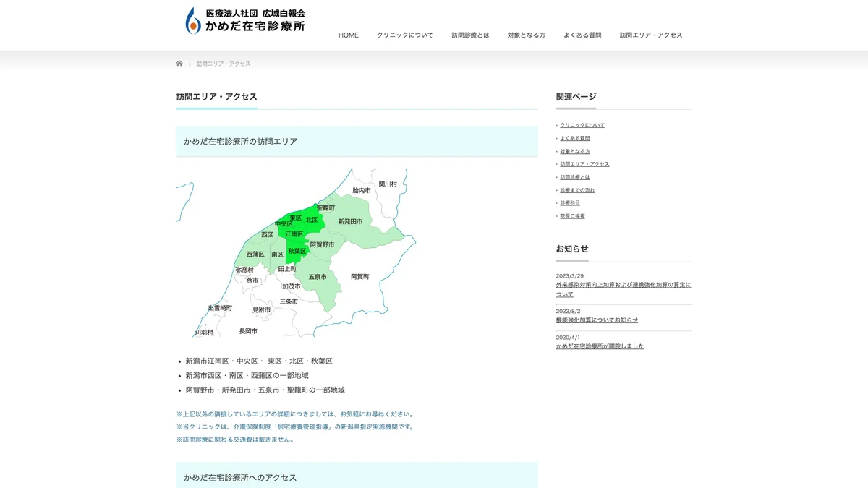Click 出雲崎町 label on the map
The image size is (868, 488).
tap(220, 308)
